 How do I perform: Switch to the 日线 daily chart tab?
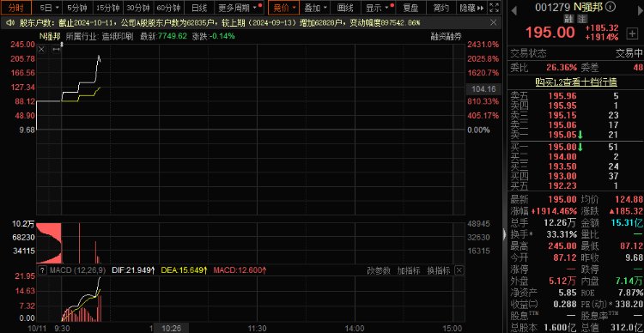click(199, 8)
